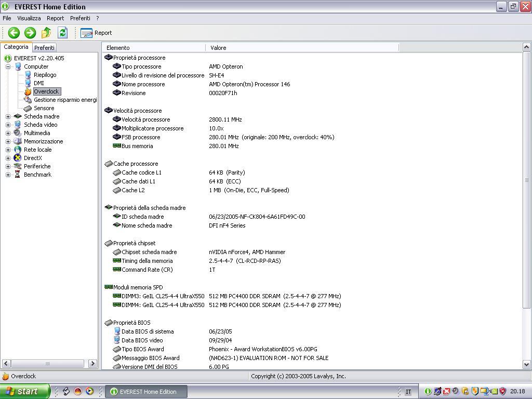Click the EVEREST Home Edition taskbar button
The width and height of the screenshot is (532, 399).
tap(146, 392)
